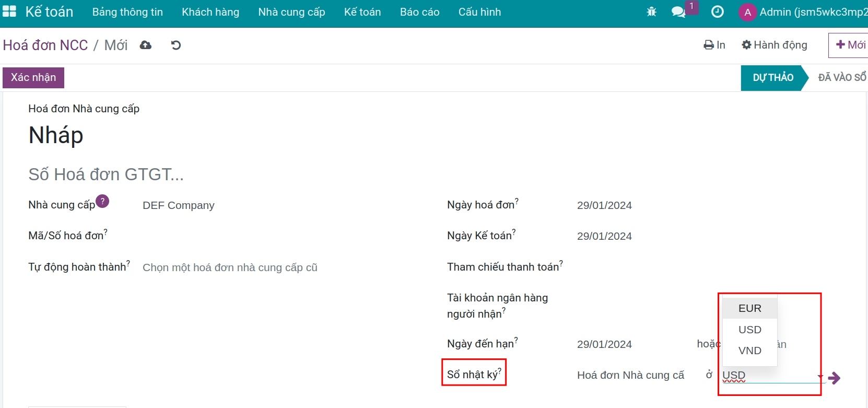Viewport: 868px width, 408px height.
Task: Toggle the currency dropdown caret arrow
Action: 820,377
